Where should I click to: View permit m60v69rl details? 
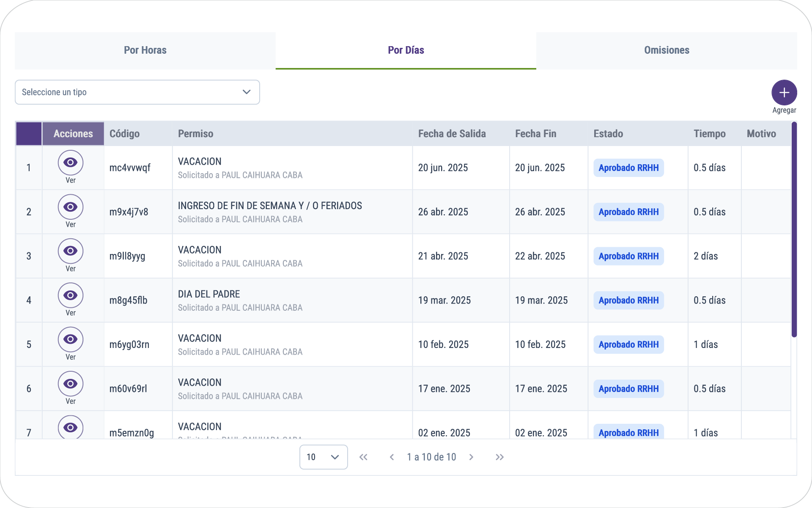coord(71,384)
